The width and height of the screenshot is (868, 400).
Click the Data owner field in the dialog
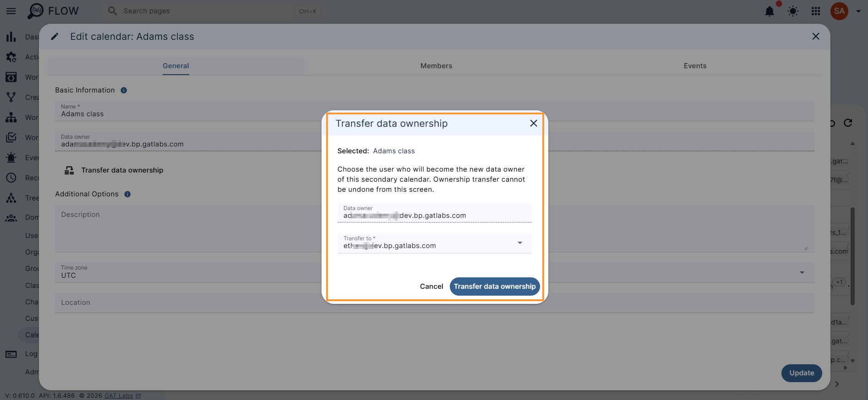coord(435,213)
